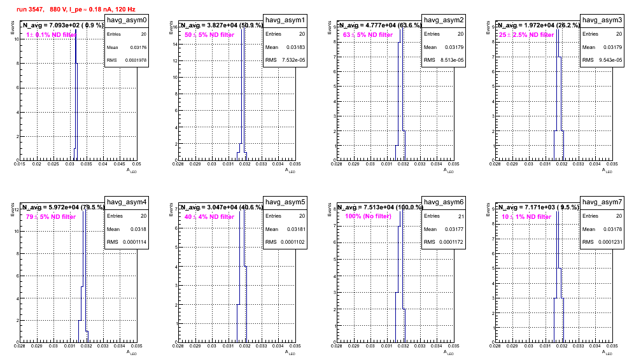This screenshot has width=634, height=364.
Task: Select the 63± 5% ND filter label
Action: click(x=368, y=35)
